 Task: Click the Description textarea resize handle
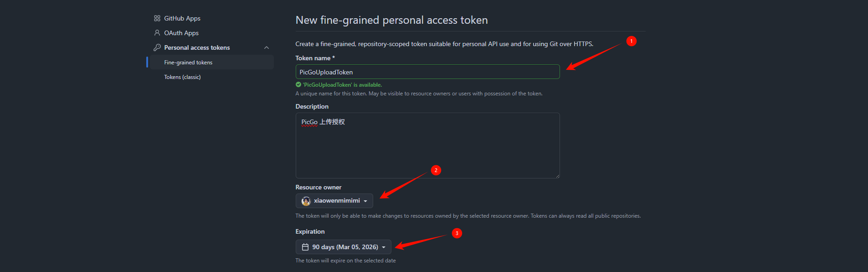557,176
